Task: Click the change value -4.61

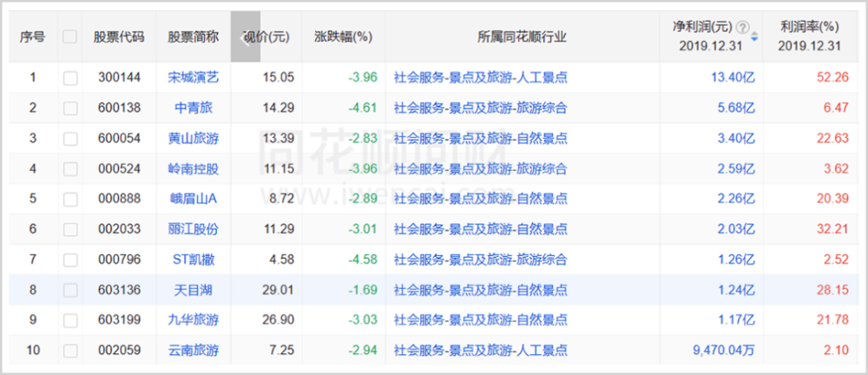Action: click(363, 108)
